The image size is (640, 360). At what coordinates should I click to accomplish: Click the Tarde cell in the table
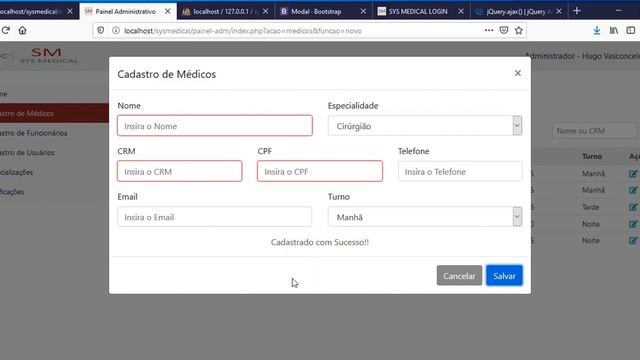[x=590, y=207]
